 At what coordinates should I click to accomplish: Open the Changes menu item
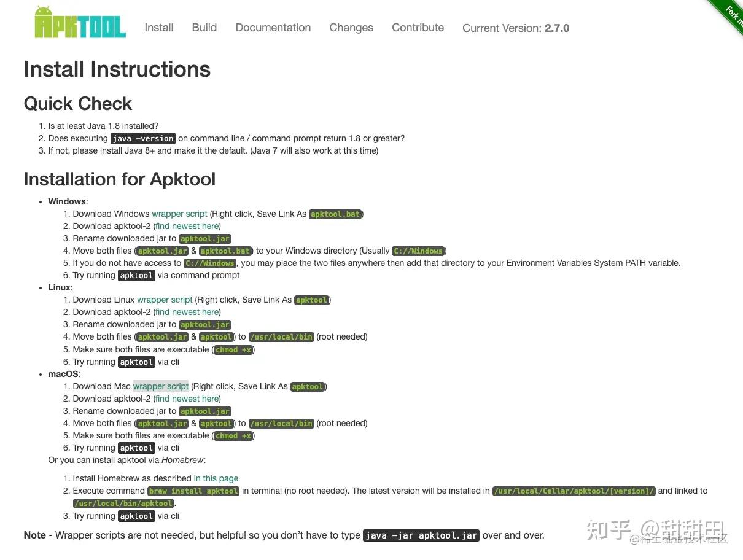(351, 28)
